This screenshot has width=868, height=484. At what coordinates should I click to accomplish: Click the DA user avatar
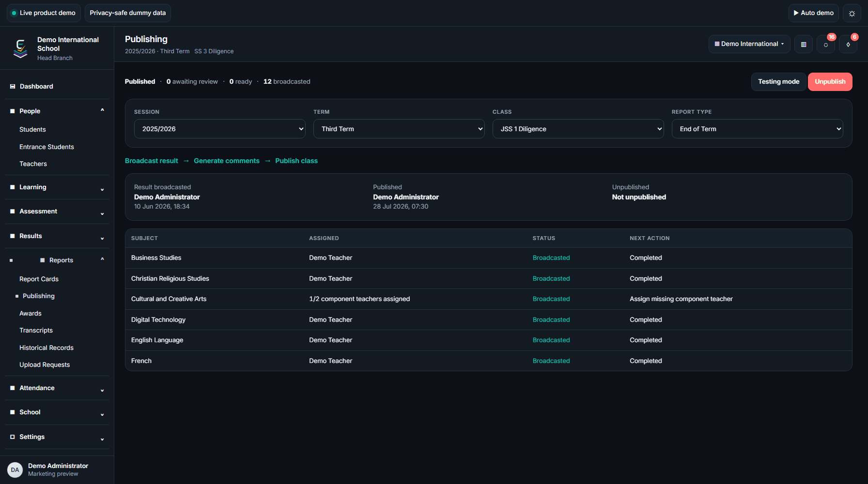coord(15,469)
